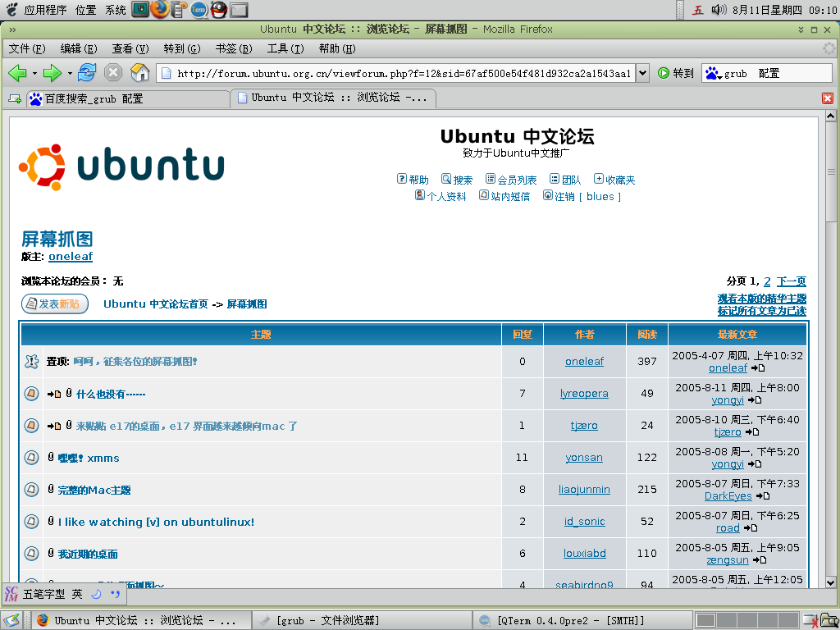
Task: Open the topic 完整的Mac主题
Action: tap(94, 490)
